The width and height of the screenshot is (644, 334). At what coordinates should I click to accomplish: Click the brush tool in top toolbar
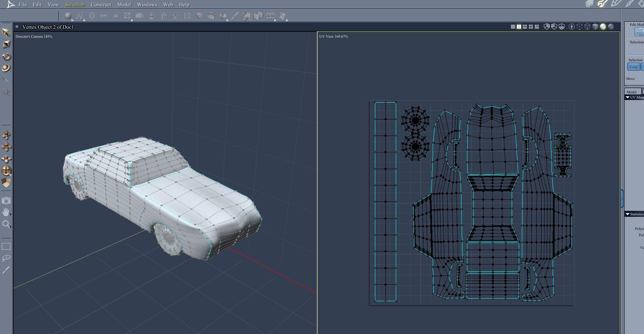(x=235, y=16)
